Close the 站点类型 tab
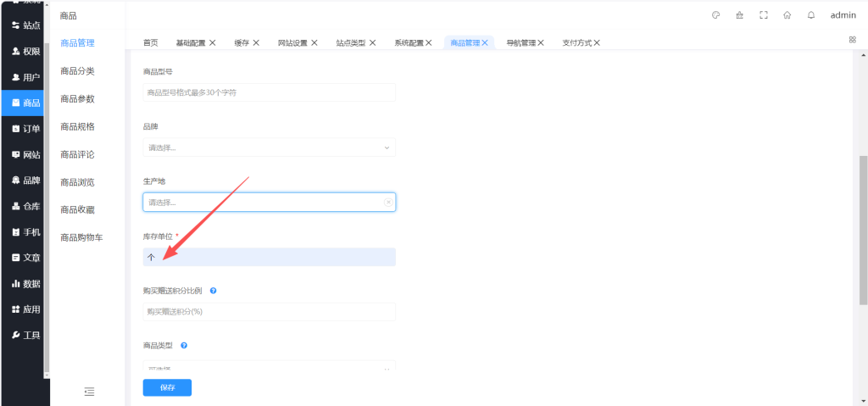This screenshot has width=868, height=406. 373,42
